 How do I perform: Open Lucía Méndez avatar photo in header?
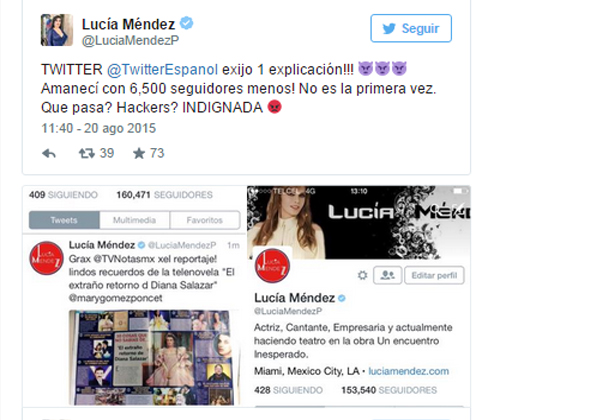click(x=57, y=30)
